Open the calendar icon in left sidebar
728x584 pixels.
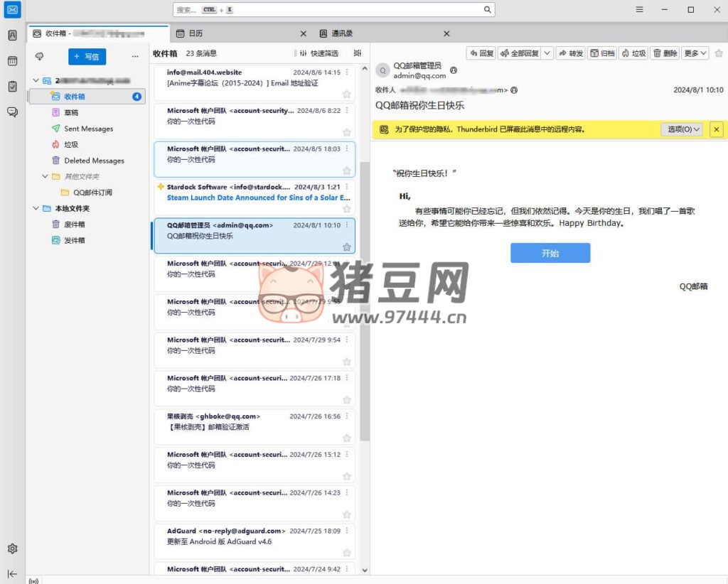click(12, 61)
